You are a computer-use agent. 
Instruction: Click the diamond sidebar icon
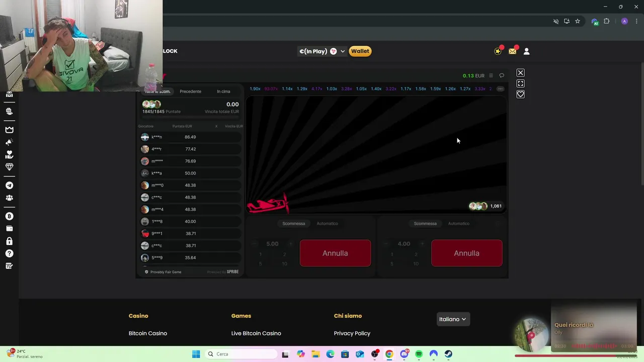[9, 167]
